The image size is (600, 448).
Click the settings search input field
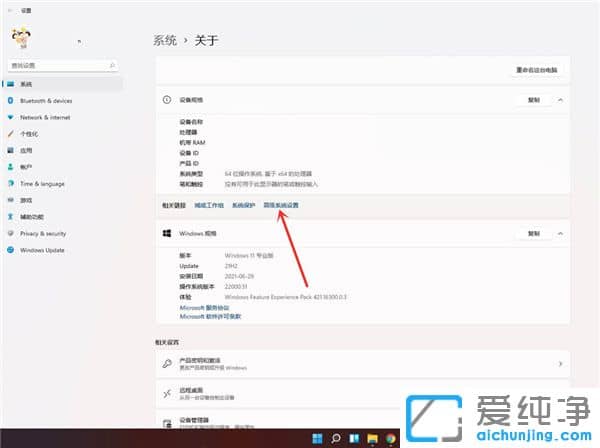tap(63, 65)
